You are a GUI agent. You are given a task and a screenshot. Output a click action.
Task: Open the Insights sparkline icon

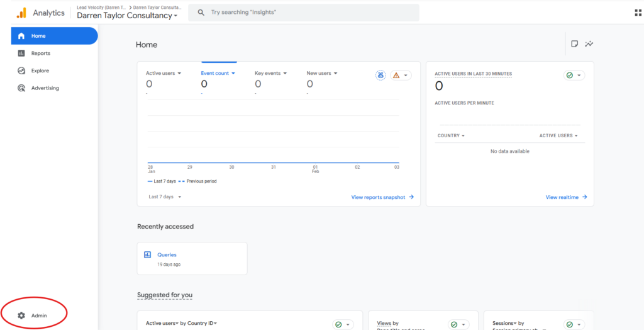[589, 44]
